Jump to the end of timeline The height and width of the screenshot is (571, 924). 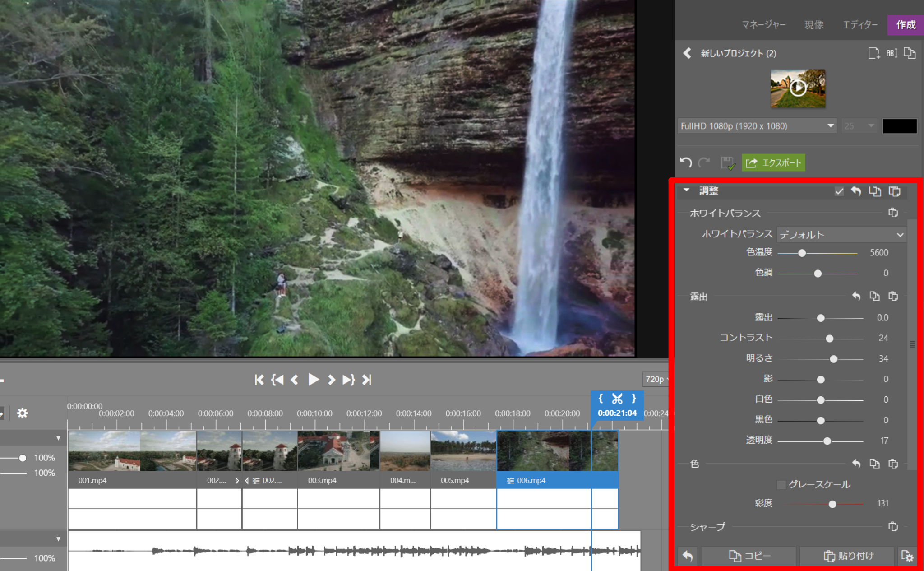pos(367,380)
